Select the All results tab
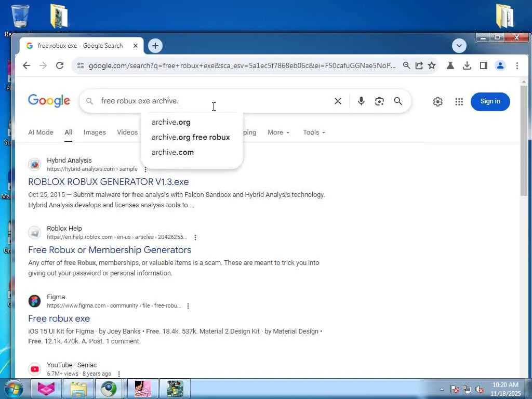 click(x=69, y=132)
